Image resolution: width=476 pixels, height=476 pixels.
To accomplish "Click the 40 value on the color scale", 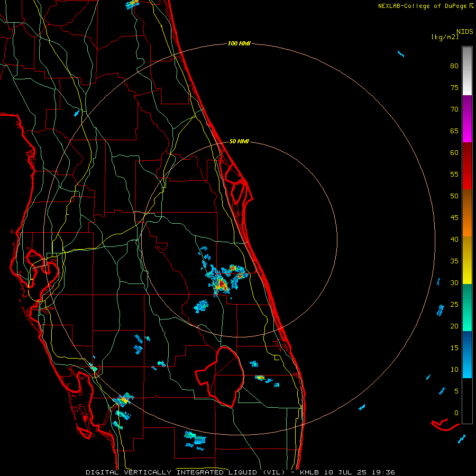I will [454, 239].
